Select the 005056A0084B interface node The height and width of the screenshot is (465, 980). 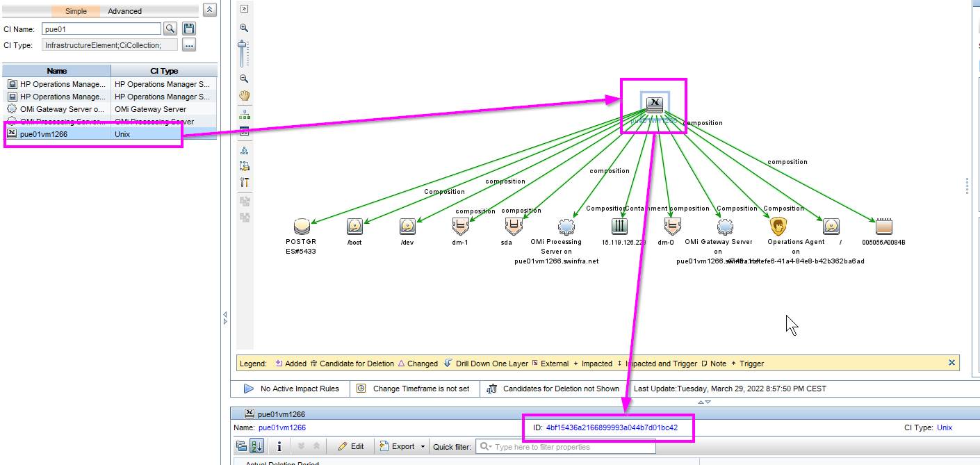(883, 227)
